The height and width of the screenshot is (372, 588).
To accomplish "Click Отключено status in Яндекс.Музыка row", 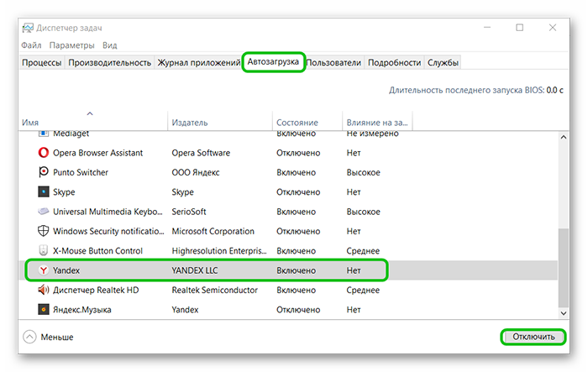I will (298, 310).
